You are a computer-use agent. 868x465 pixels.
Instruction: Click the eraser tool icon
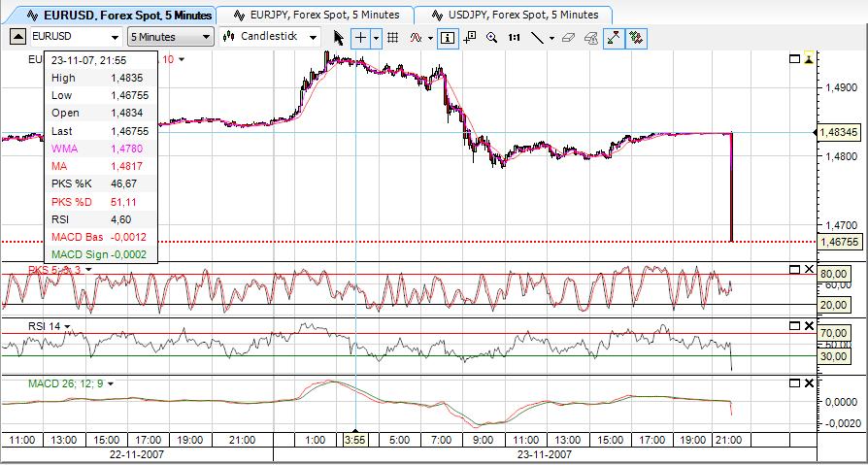[568, 37]
